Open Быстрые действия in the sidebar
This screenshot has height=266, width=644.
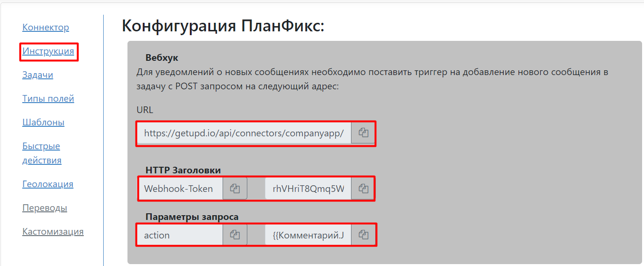(42, 153)
